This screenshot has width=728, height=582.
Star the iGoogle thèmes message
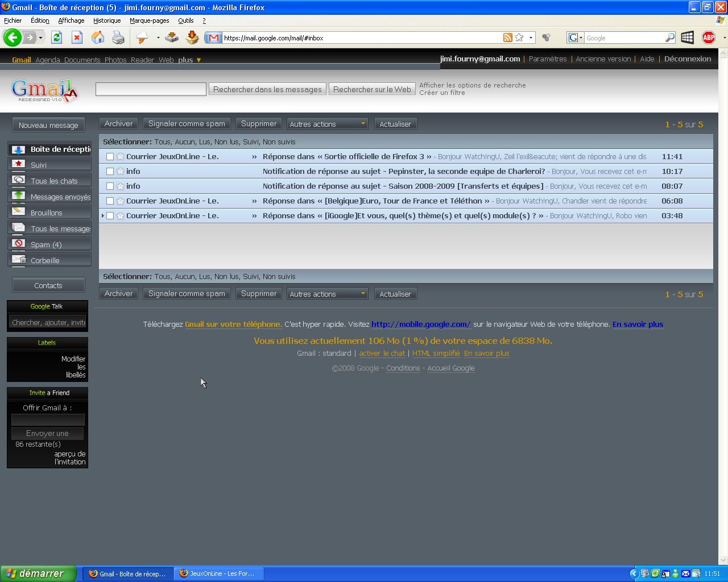click(x=121, y=215)
